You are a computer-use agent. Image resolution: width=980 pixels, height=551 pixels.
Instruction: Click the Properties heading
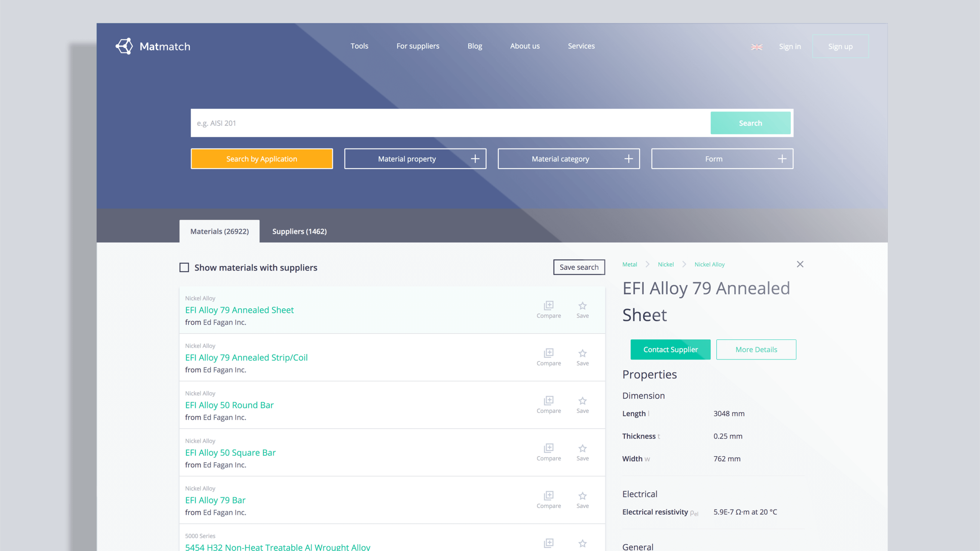[x=649, y=374]
